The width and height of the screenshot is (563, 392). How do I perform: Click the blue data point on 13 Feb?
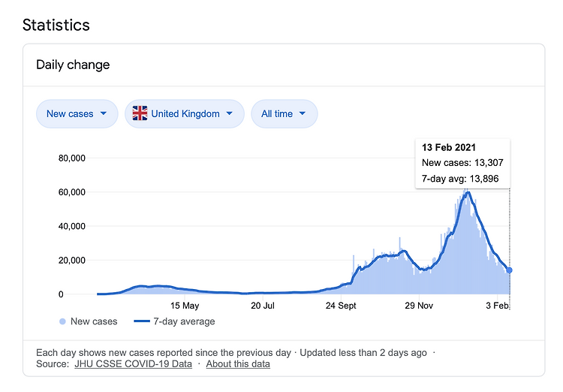[x=509, y=270]
